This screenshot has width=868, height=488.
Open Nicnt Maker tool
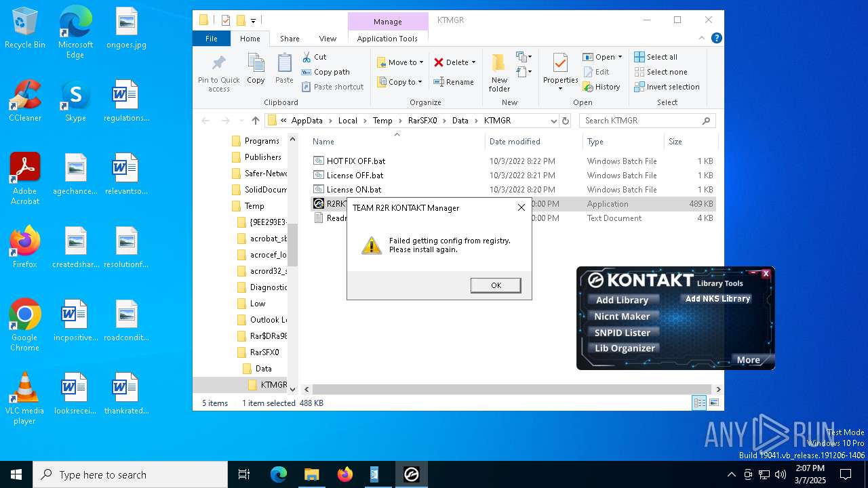click(x=622, y=317)
